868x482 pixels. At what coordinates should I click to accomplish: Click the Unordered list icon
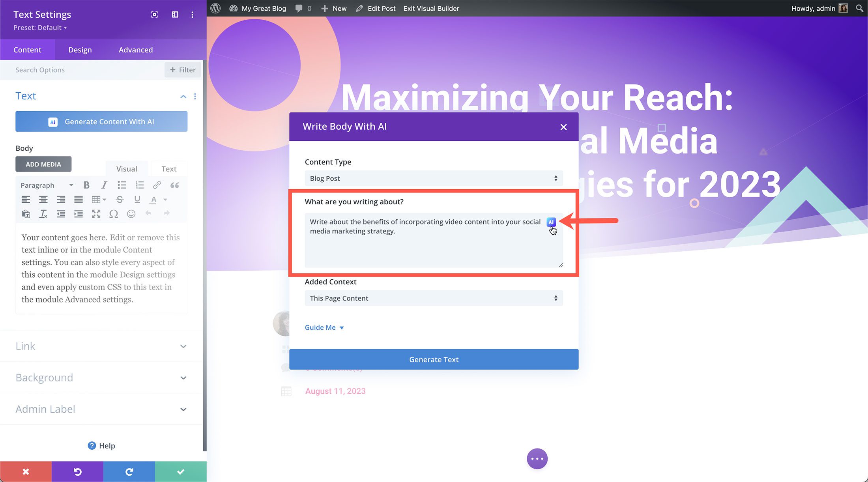[x=121, y=185]
